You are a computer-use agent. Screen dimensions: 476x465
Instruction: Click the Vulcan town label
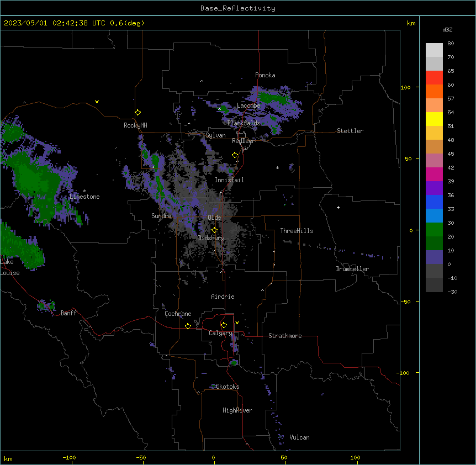[300, 437]
